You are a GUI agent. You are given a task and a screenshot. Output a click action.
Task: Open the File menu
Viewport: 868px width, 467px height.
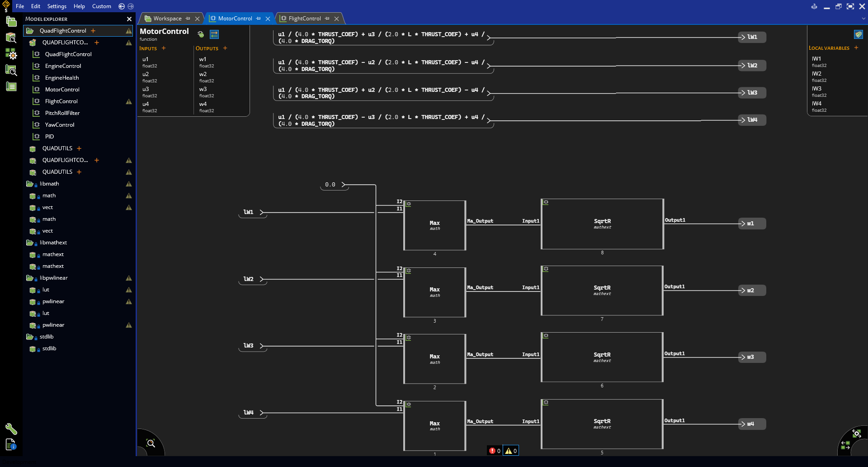coord(20,6)
